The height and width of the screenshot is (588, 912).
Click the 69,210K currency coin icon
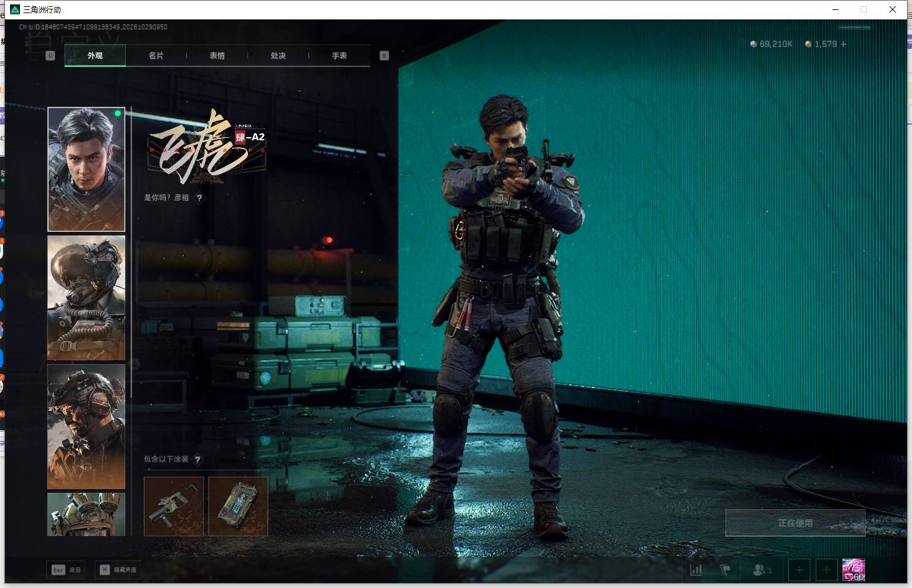tap(754, 44)
